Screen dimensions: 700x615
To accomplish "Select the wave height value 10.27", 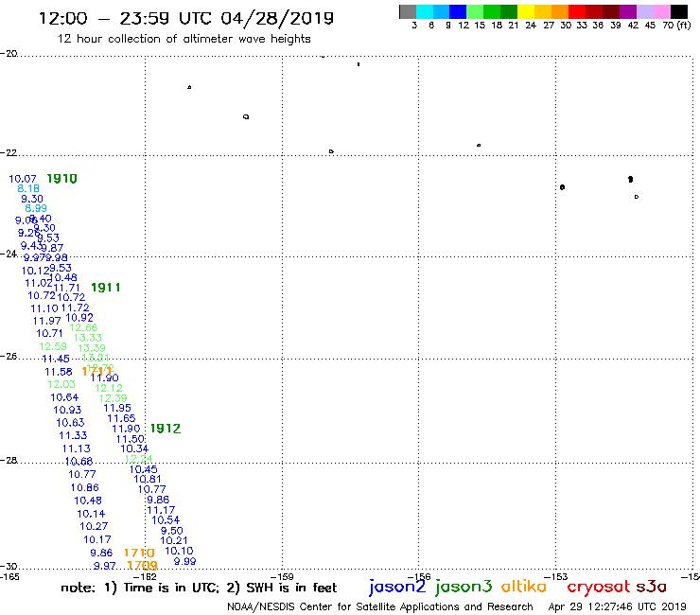I will click(x=94, y=526).
